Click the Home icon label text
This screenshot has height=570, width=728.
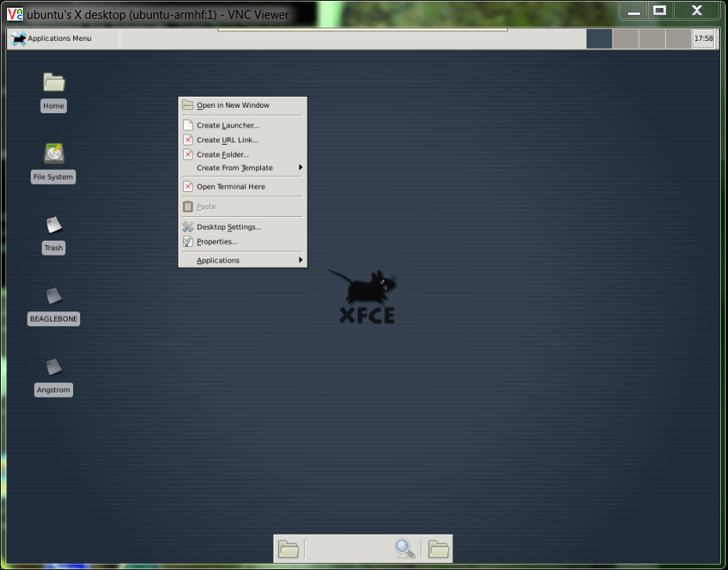coord(54,106)
